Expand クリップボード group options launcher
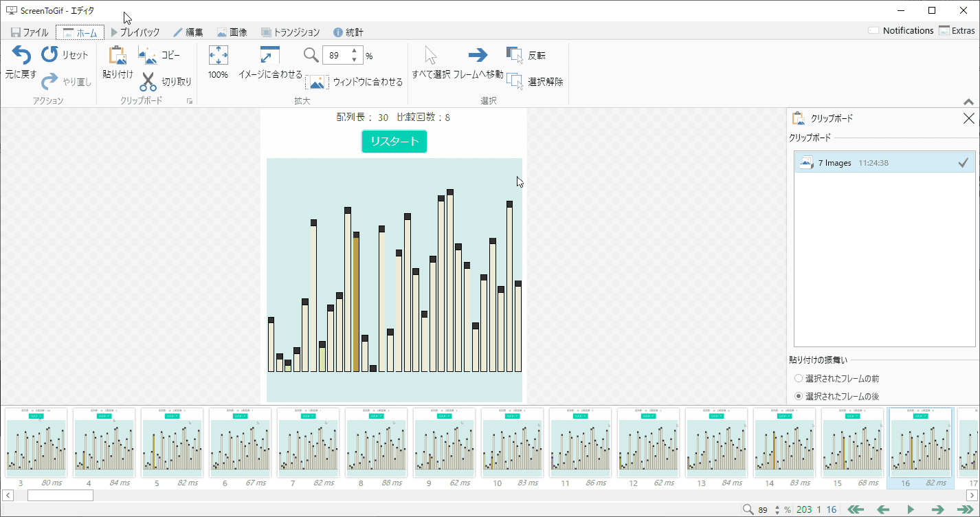 [x=189, y=101]
